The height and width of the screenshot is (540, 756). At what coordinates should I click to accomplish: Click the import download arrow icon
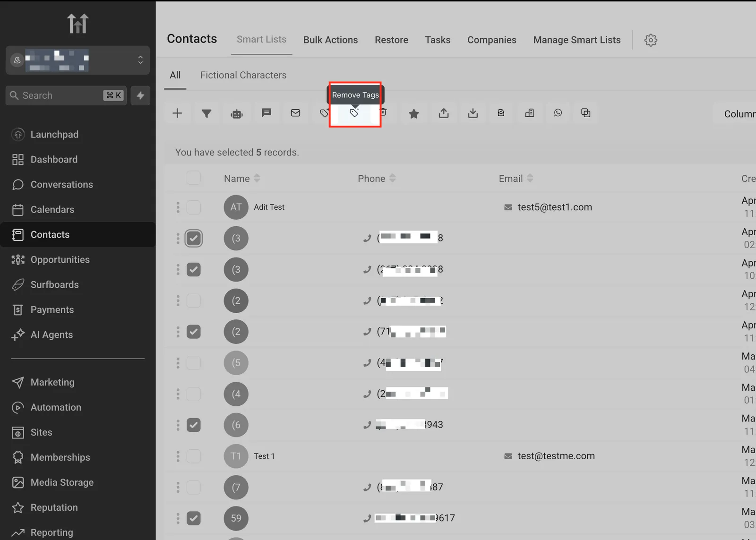pyautogui.click(x=473, y=113)
